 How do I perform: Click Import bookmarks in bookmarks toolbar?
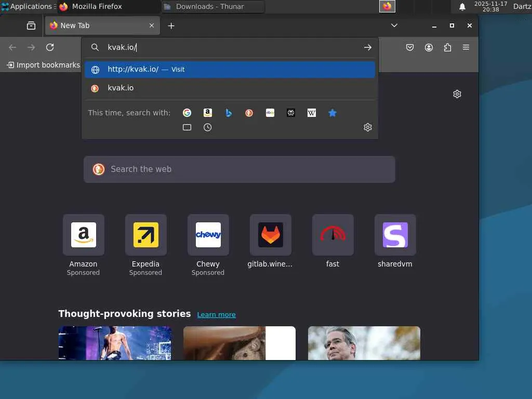[x=44, y=65]
